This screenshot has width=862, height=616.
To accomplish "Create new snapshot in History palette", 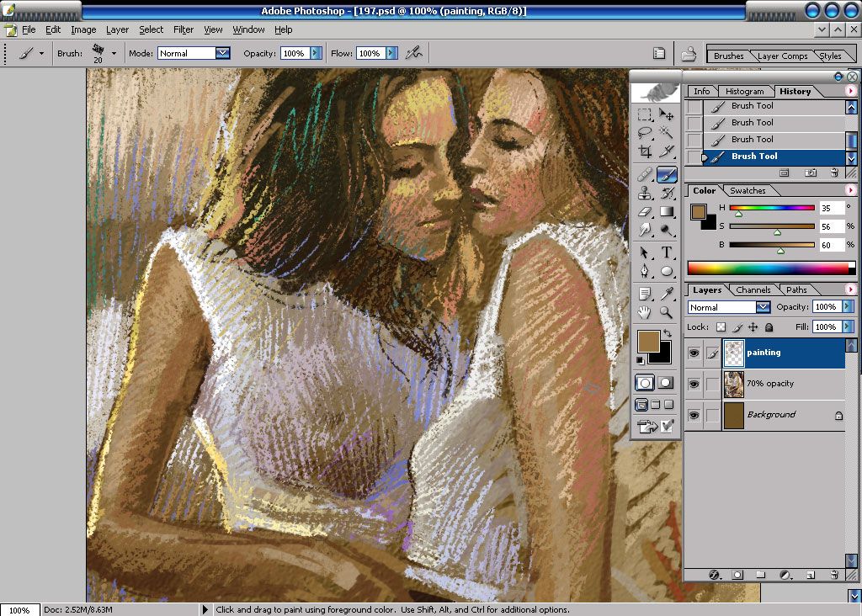I will (x=811, y=173).
